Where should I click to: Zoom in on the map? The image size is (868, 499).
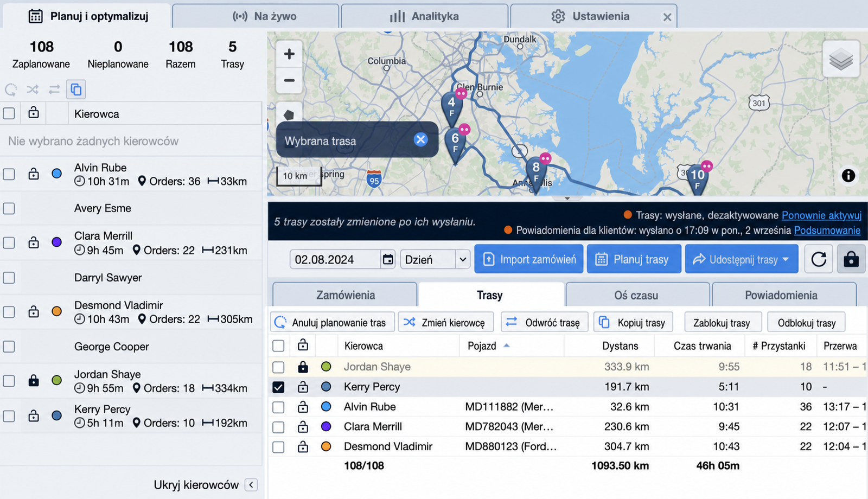point(289,54)
